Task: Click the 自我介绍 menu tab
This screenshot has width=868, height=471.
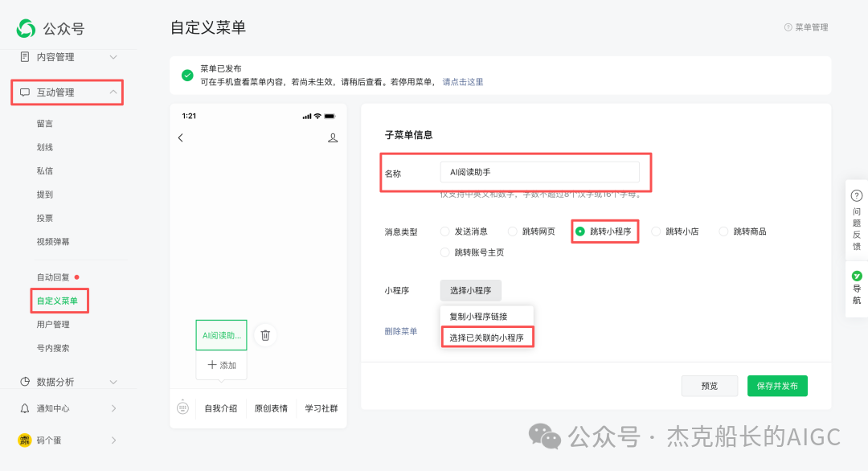Action: 221,408
